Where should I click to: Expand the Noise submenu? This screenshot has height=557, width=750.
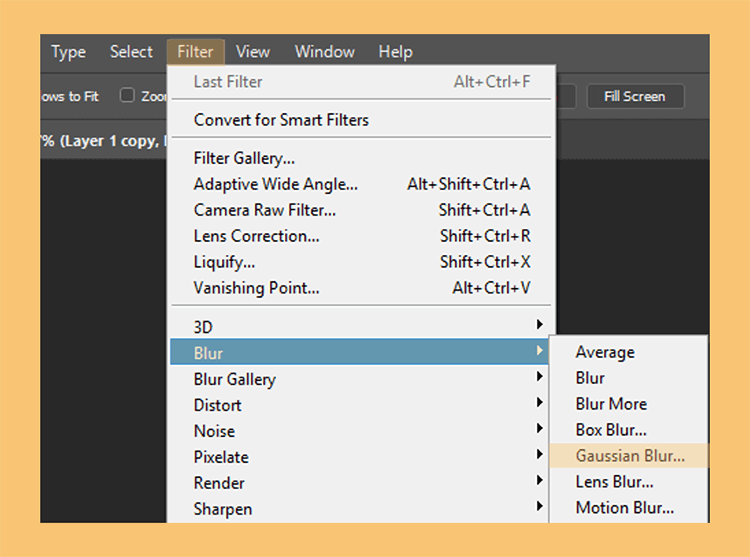361,431
